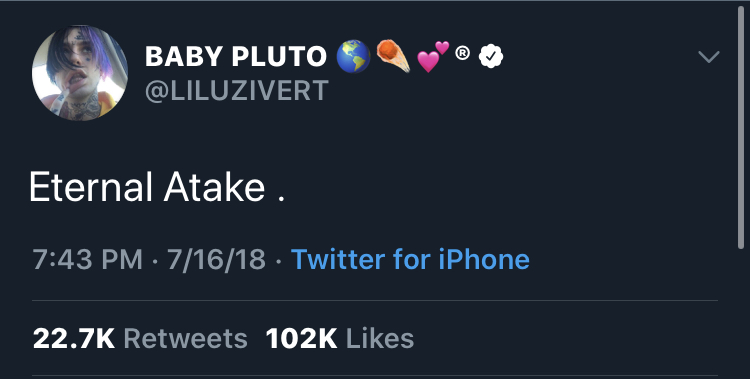View the 102K Likes list
Viewport: 750px width, 379px height.
pyautogui.click(x=340, y=338)
